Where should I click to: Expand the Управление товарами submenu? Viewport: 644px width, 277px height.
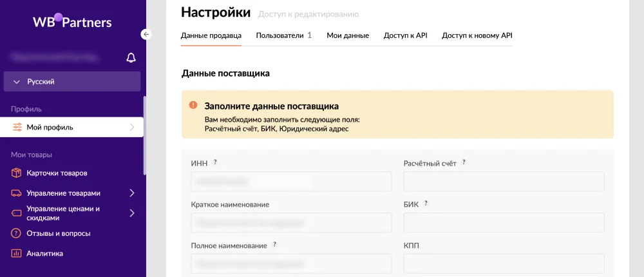(x=132, y=193)
